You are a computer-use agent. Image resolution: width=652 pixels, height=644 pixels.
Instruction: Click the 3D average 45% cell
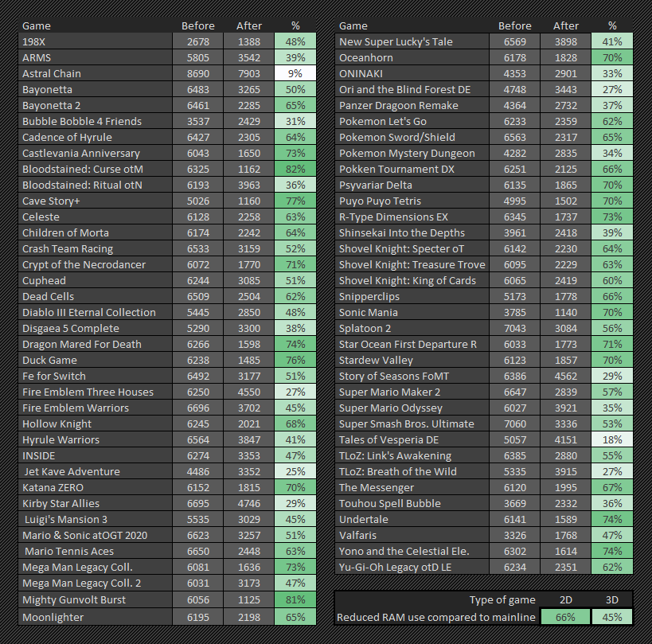[612, 618]
